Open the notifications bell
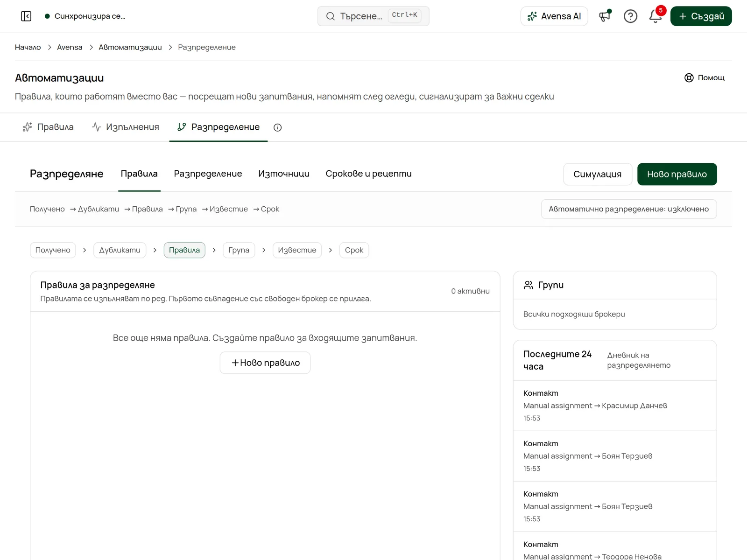747x560 pixels. tap(655, 16)
